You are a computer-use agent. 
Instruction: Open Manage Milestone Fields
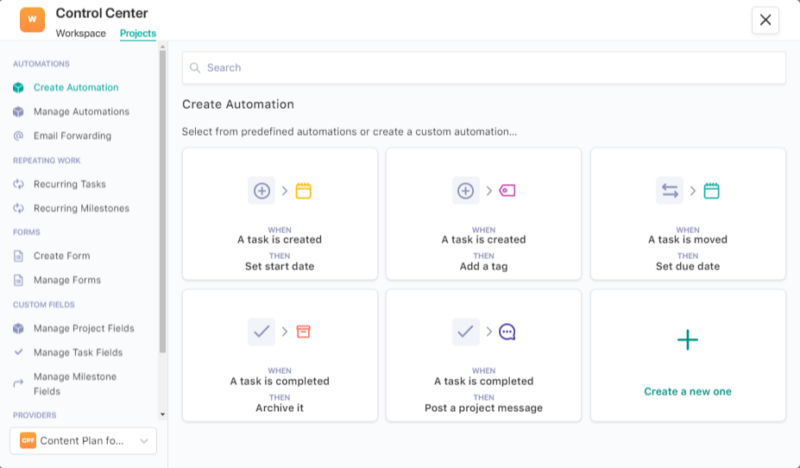(75, 384)
